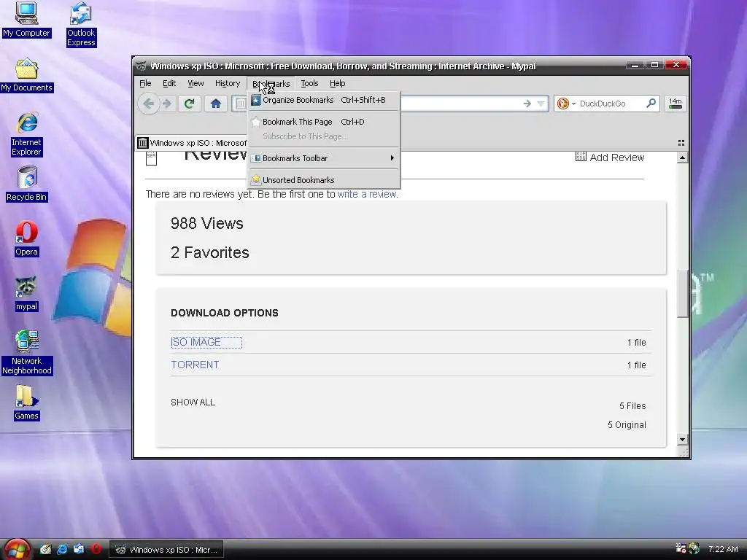Click the DuckDuckGo search engine icon
The image size is (747, 560).
tap(562, 104)
